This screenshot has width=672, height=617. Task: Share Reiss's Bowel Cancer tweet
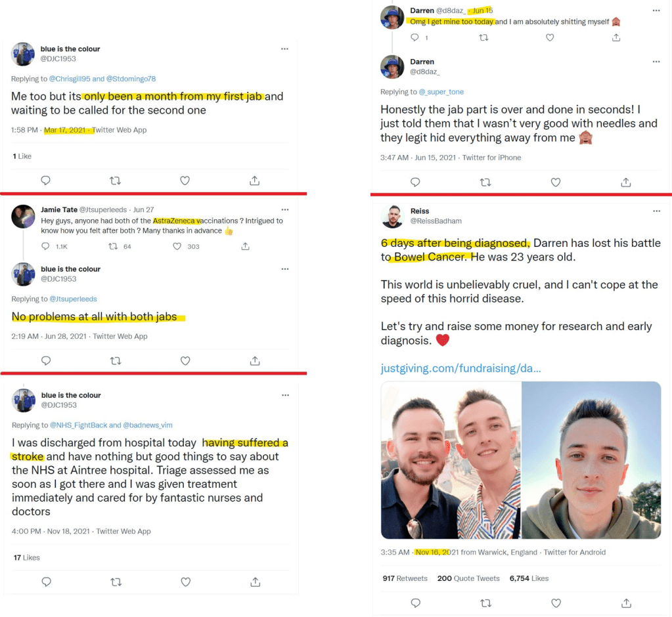626,603
